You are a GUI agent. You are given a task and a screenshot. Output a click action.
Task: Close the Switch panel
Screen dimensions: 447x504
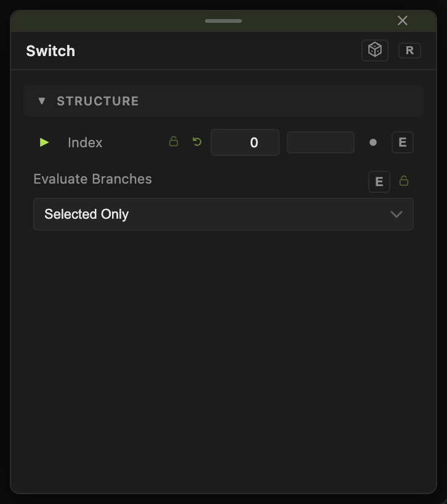[403, 20]
